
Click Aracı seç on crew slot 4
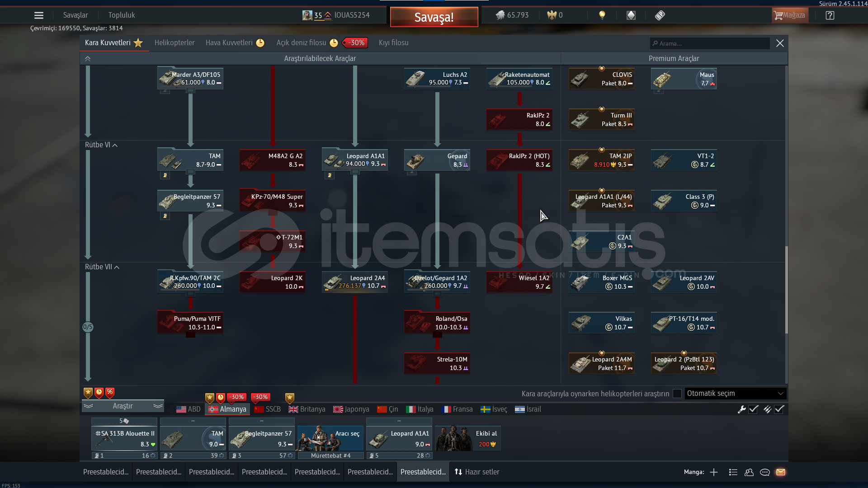330,438
